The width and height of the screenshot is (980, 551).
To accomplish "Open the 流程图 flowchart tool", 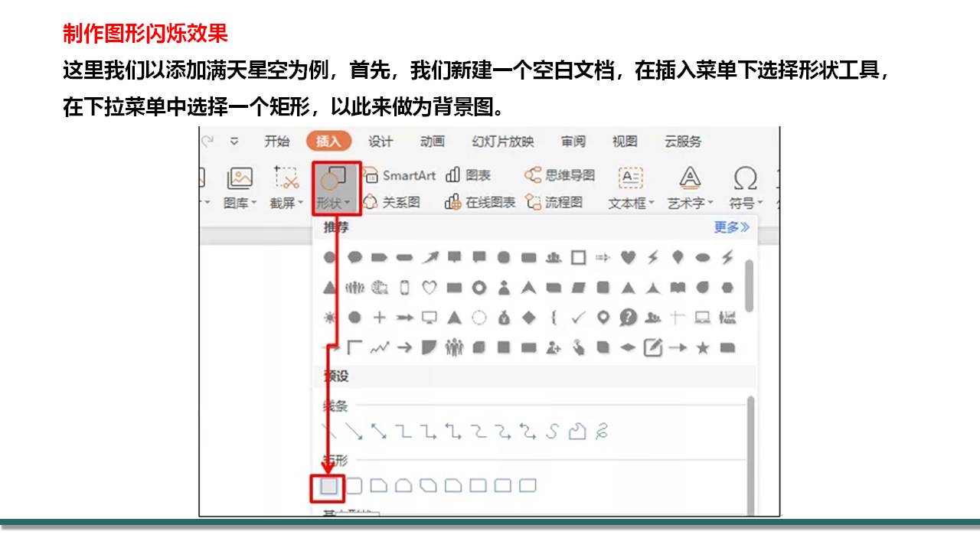I will coord(554,203).
